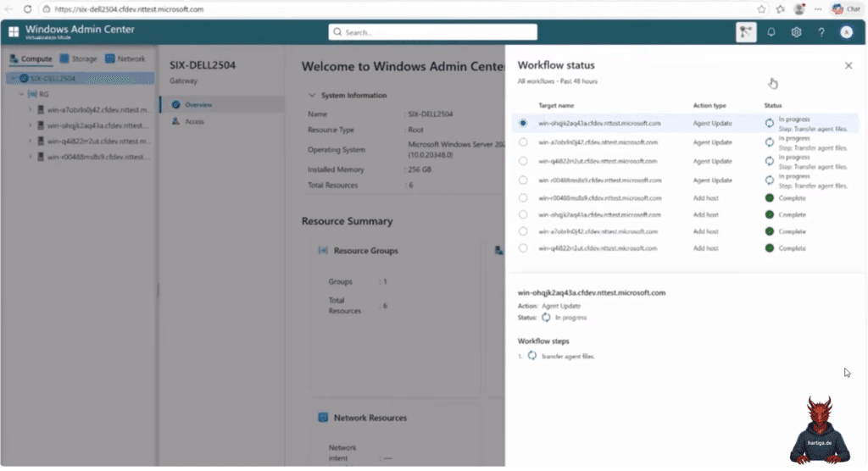Open browser favorites list icon
This screenshot has width=868, height=471.
point(781,8)
